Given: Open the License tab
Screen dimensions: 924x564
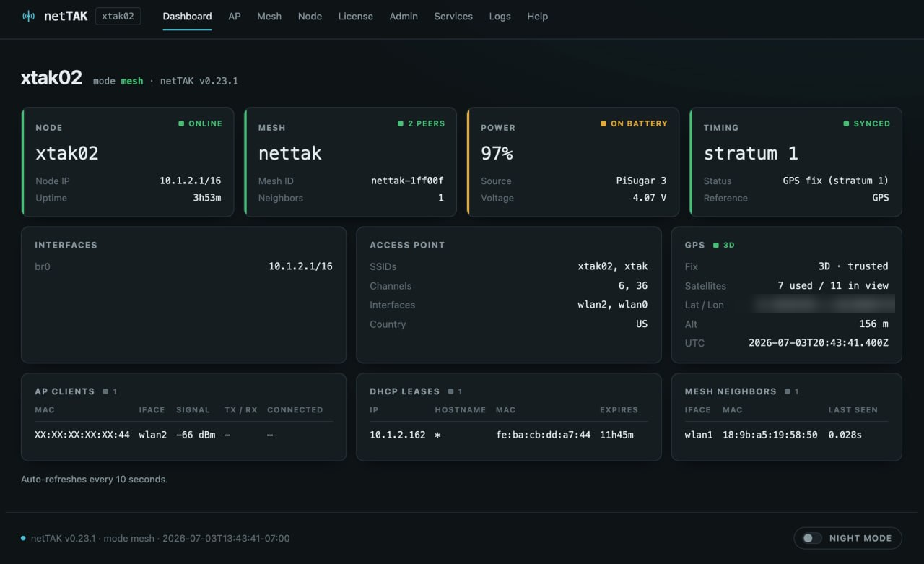Looking at the screenshot, I should [356, 16].
